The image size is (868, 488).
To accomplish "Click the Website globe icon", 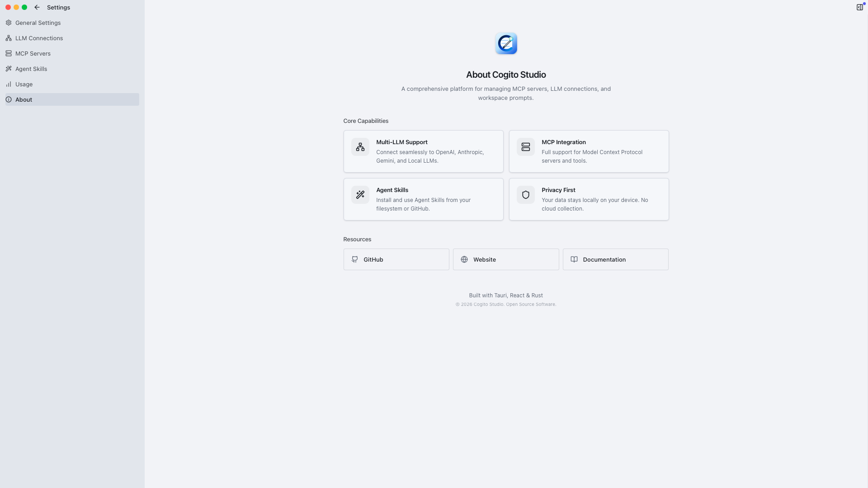I will (464, 259).
